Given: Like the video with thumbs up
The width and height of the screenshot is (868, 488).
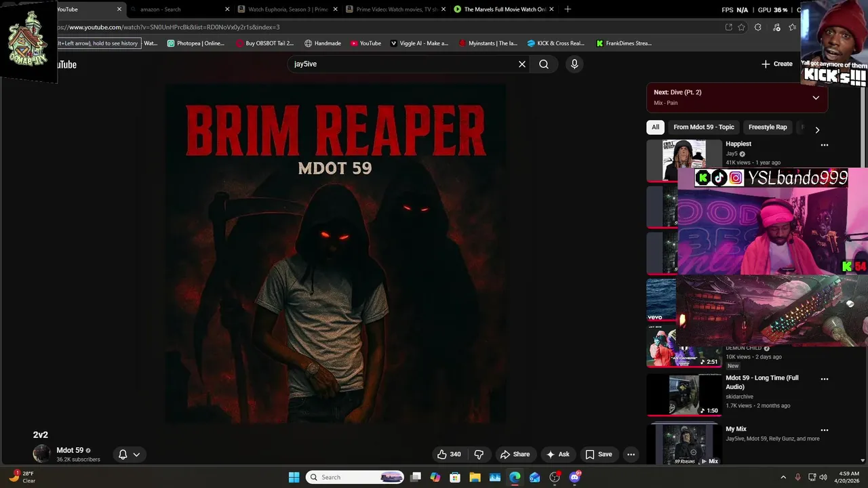Looking at the screenshot, I should pyautogui.click(x=449, y=454).
